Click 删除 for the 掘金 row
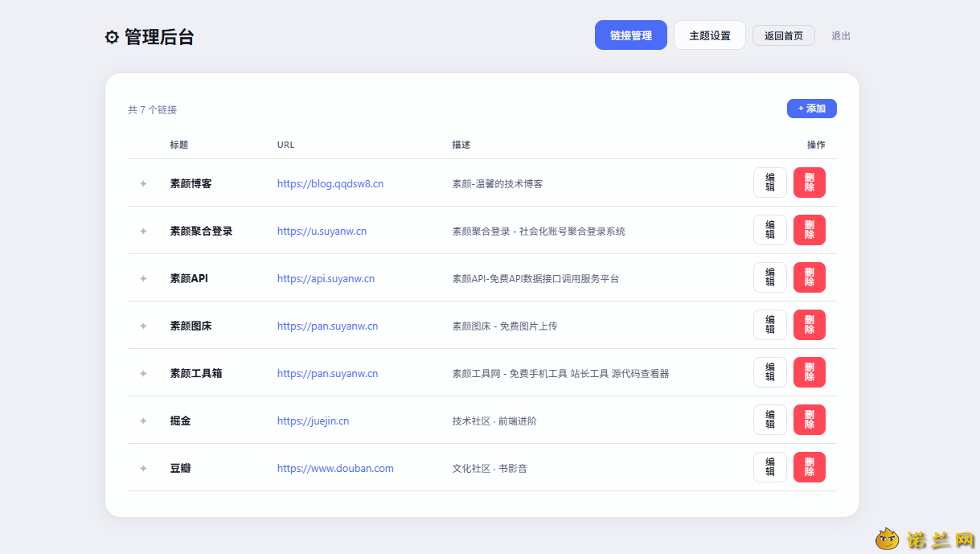The height and width of the screenshot is (554, 980). tap(810, 420)
